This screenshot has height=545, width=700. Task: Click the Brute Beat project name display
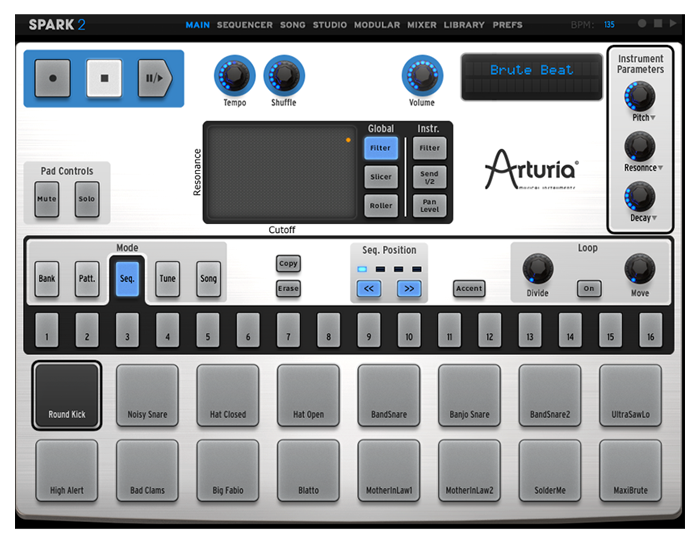[532, 77]
